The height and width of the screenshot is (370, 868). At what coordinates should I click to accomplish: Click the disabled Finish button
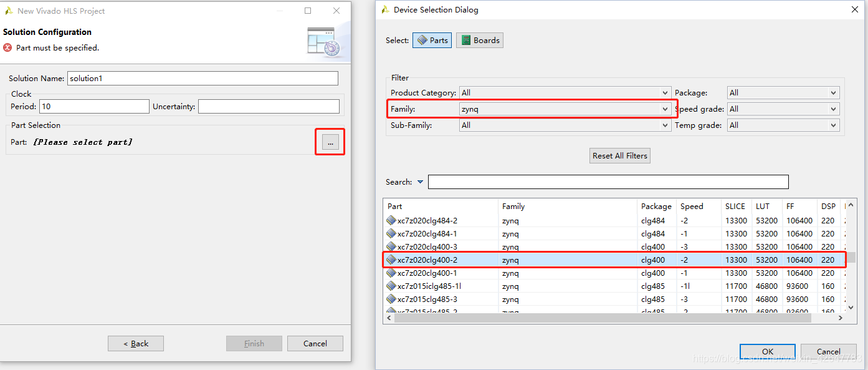(x=254, y=343)
